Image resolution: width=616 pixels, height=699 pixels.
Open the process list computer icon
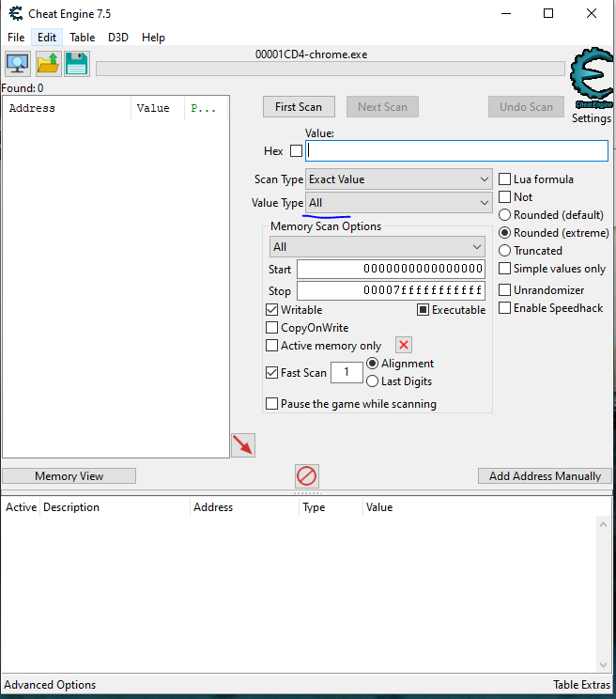[18, 64]
